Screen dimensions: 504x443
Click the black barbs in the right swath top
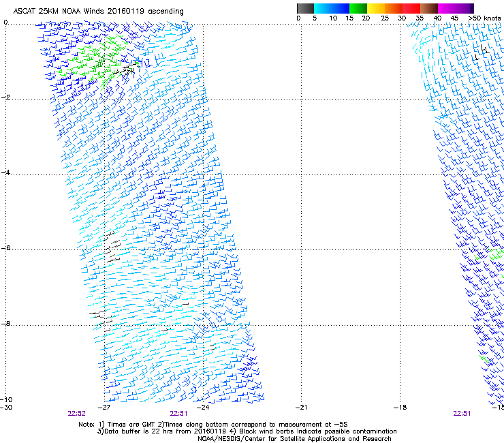(482, 52)
